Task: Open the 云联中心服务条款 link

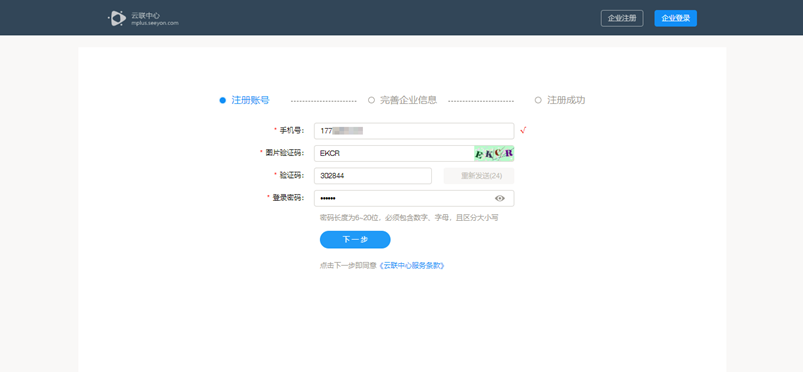Action: pyautogui.click(x=412, y=266)
